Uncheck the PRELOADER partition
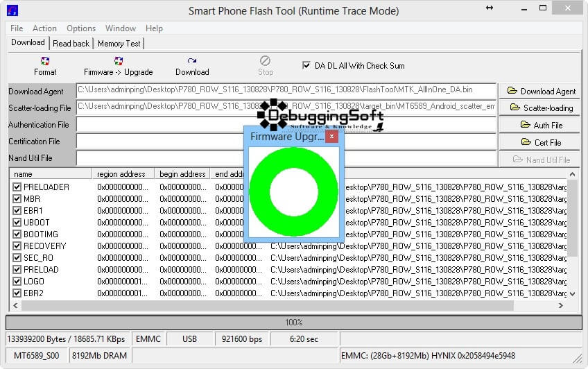 click(17, 187)
